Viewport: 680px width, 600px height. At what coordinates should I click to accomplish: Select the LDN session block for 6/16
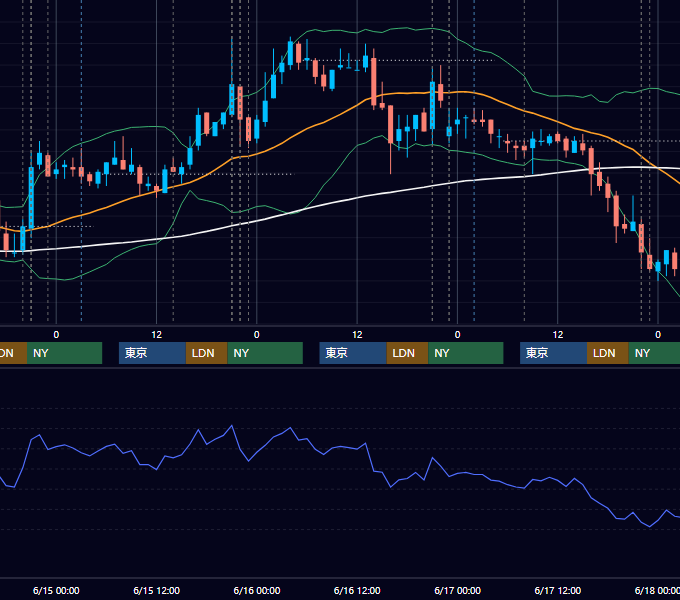(x=407, y=353)
